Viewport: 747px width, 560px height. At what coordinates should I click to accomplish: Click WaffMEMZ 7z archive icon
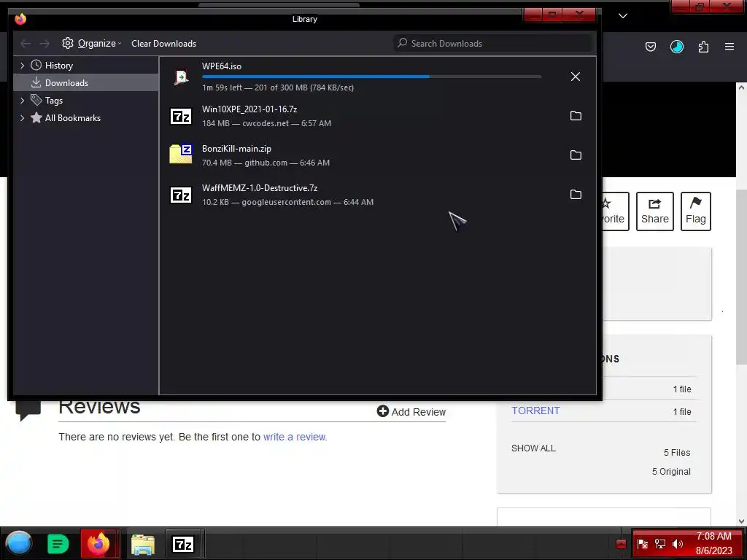pyautogui.click(x=181, y=195)
